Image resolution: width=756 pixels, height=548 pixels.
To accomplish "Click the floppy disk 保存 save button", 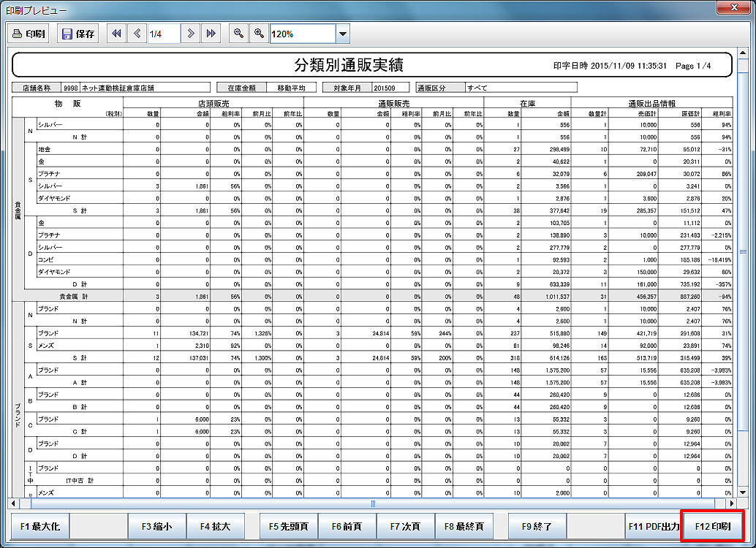I will point(78,34).
